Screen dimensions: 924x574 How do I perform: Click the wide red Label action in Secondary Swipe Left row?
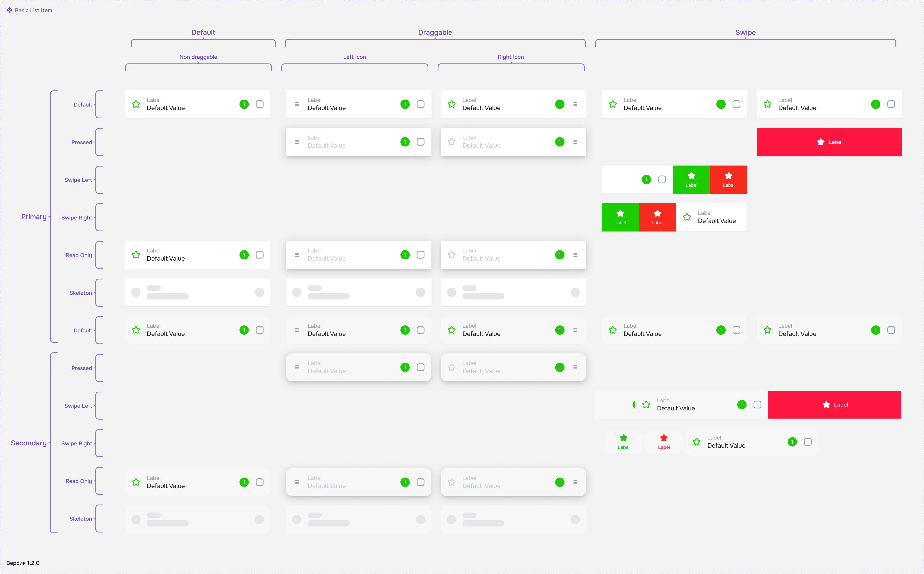click(x=834, y=405)
